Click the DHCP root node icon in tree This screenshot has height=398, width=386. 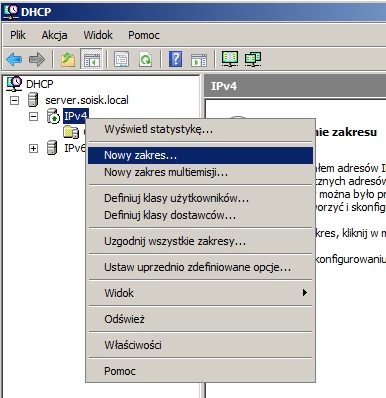[x=14, y=84]
